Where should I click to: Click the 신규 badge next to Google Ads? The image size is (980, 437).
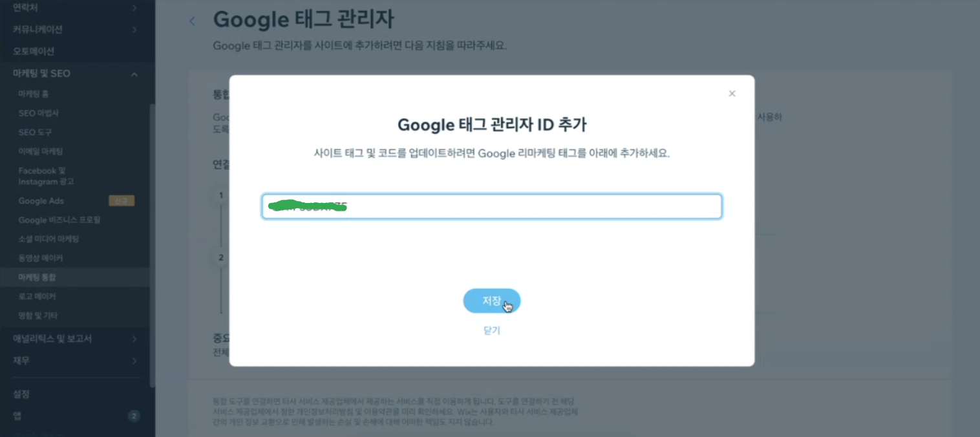tap(122, 201)
